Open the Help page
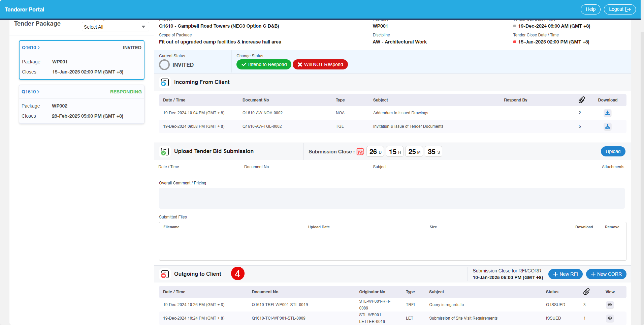The height and width of the screenshot is (325, 644). tap(590, 9)
